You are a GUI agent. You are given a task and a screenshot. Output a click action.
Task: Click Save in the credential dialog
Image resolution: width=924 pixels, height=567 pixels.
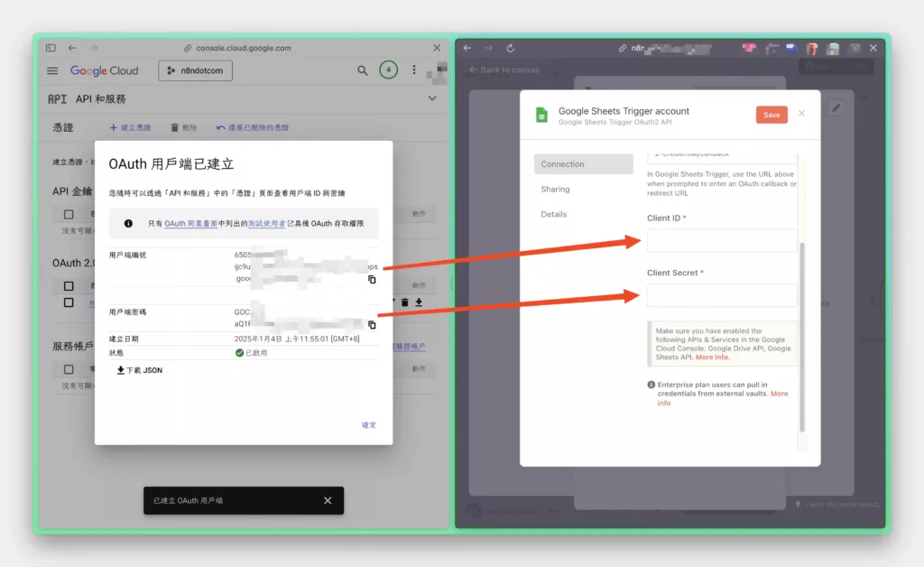pos(772,115)
